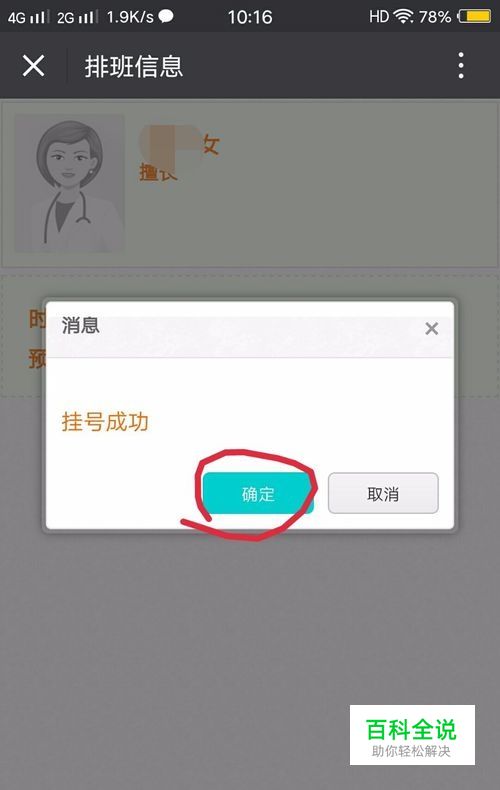Tap the battery indicator icon

[474, 17]
